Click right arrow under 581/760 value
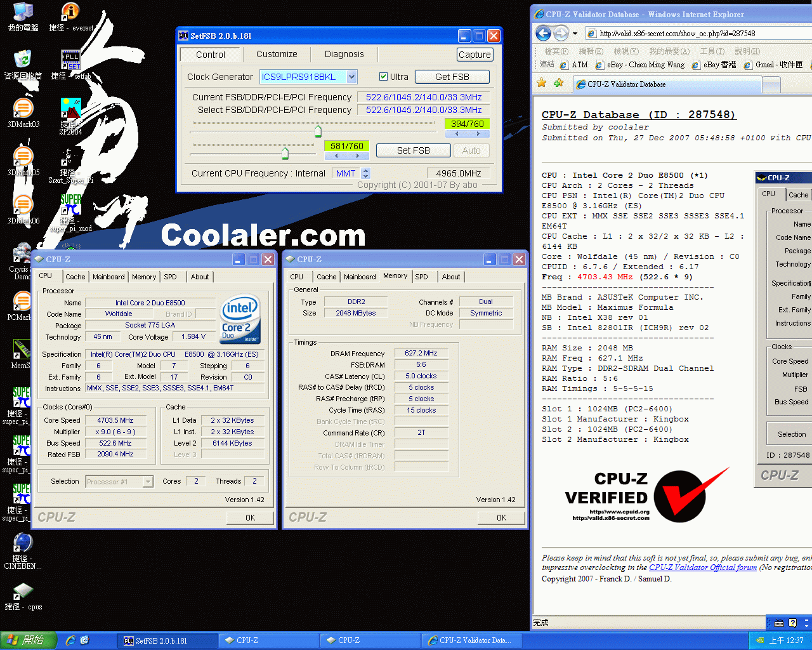The height and width of the screenshot is (650, 812). [x=357, y=156]
